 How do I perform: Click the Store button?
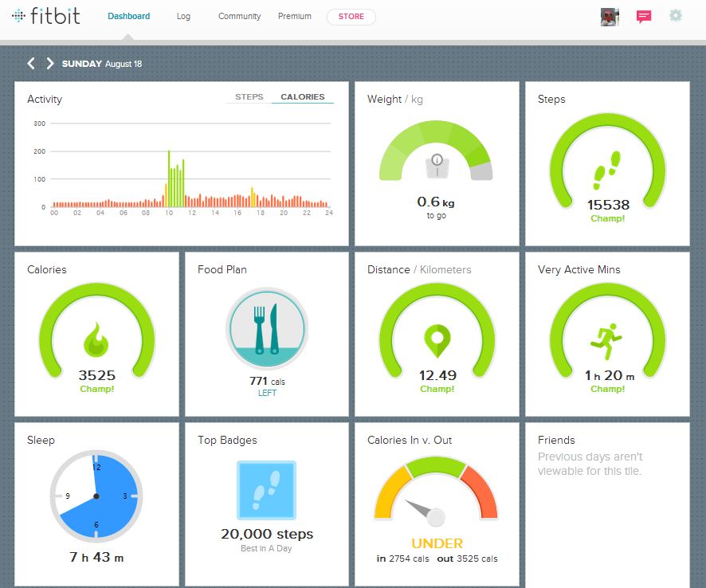(351, 17)
